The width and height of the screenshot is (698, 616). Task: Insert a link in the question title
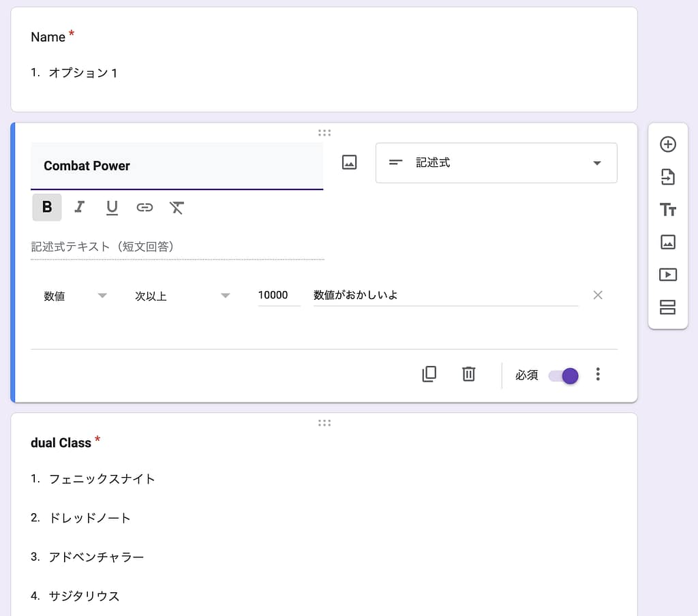145,207
